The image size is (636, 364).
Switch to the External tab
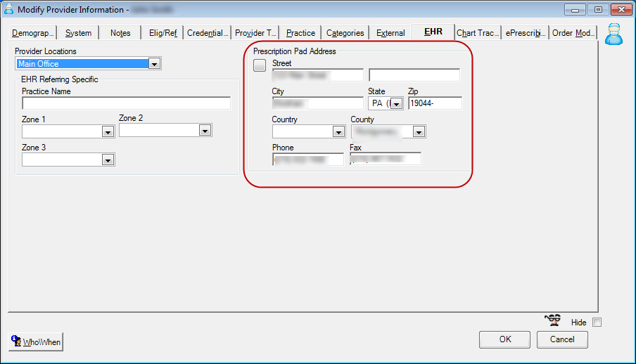point(390,33)
